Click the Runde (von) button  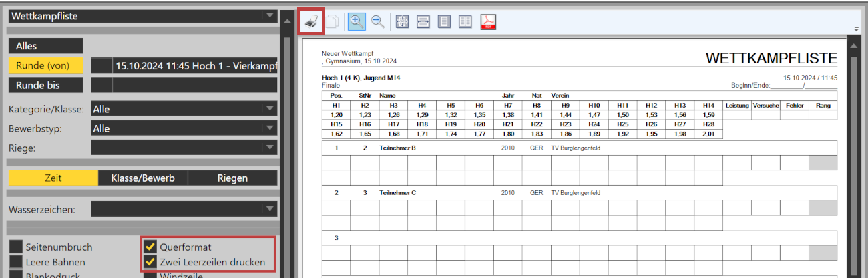coord(45,65)
